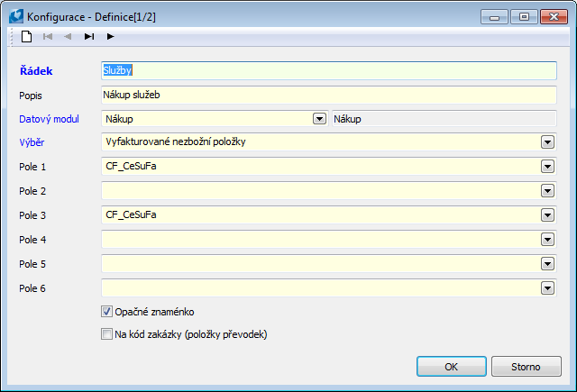Enable Na kód zakázky (položky převodek)
Image resolution: width=577 pixels, height=392 pixels.
point(107,334)
